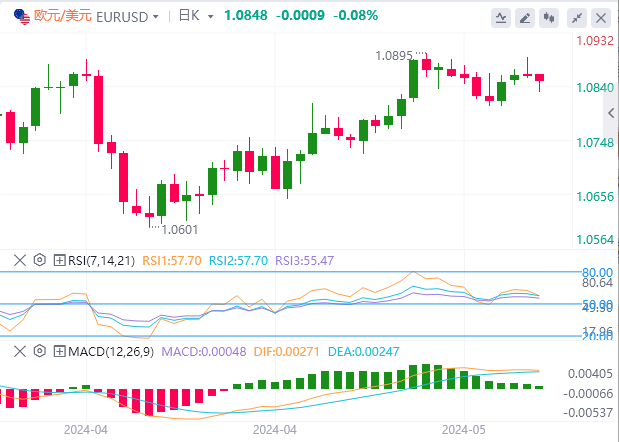Screen dimensions: 619x442
Task: Expand the side panel chevron arrow
Action: pyautogui.click(x=611, y=113)
